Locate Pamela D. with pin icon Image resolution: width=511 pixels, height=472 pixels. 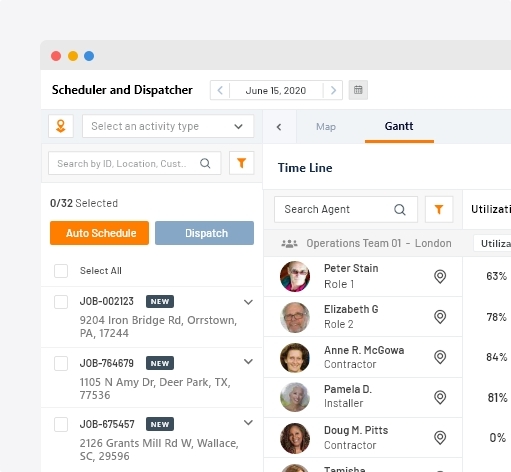(440, 397)
